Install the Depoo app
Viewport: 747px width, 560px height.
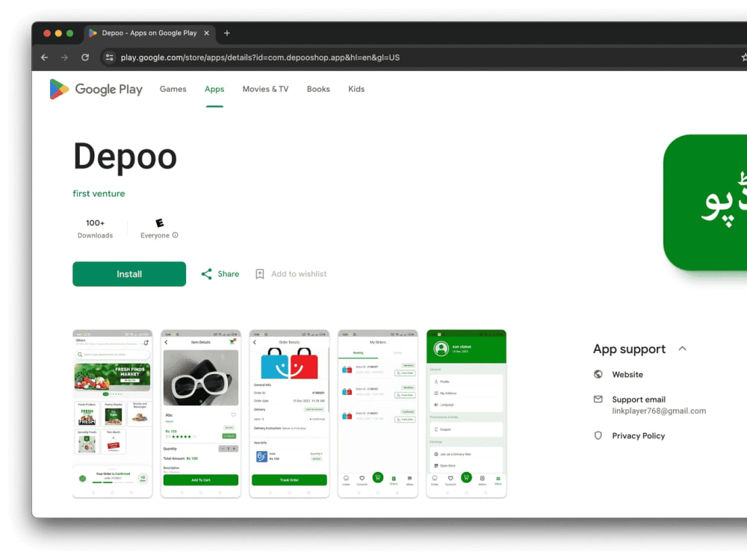129,274
